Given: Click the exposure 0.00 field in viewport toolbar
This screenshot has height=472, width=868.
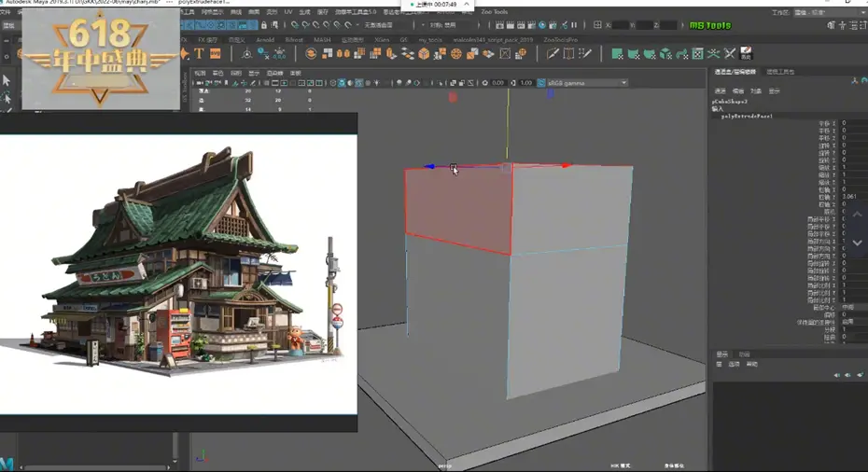Looking at the screenshot, I should click(x=497, y=83).
